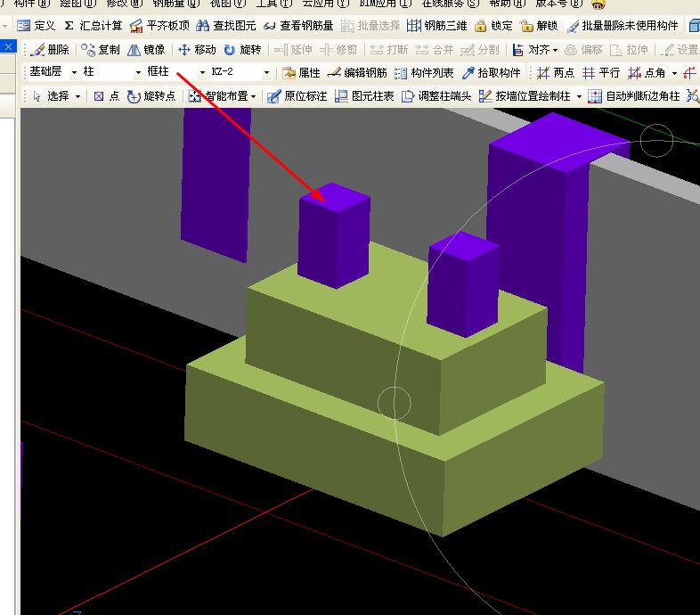
Task: Expand the 框柱 type dropdown
Action: [202, 72]
